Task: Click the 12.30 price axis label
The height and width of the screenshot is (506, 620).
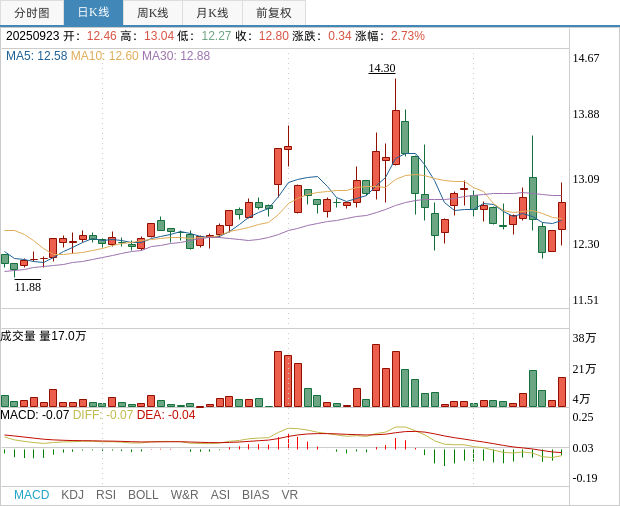Action: 586,244
